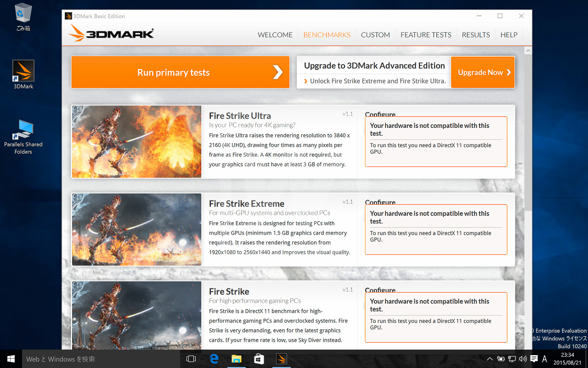Select the 3DMark desktop shortcut icon
The height and width of the screenshot is (368, 588).
coord(23,75)
